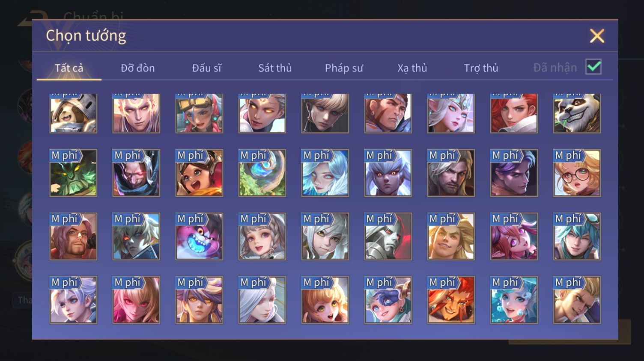
Task: Pick the red-haired woman hero portrait
Action: pyautogui.click(x=514, y=113)
